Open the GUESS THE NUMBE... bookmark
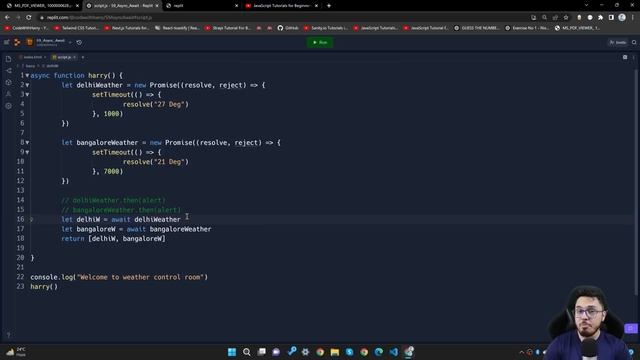The height and width of the screenshot is (360, 640). (x=477, y=28)
